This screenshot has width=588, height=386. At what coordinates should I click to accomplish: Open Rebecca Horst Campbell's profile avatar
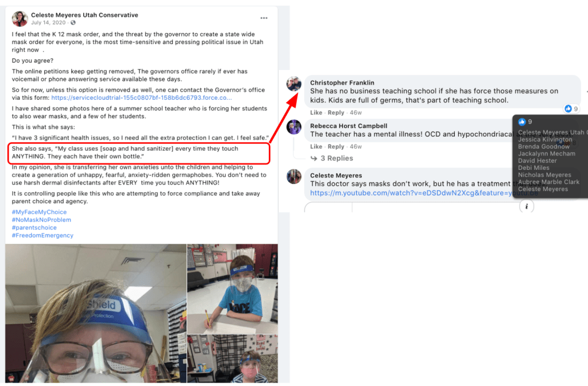point(293,127)
